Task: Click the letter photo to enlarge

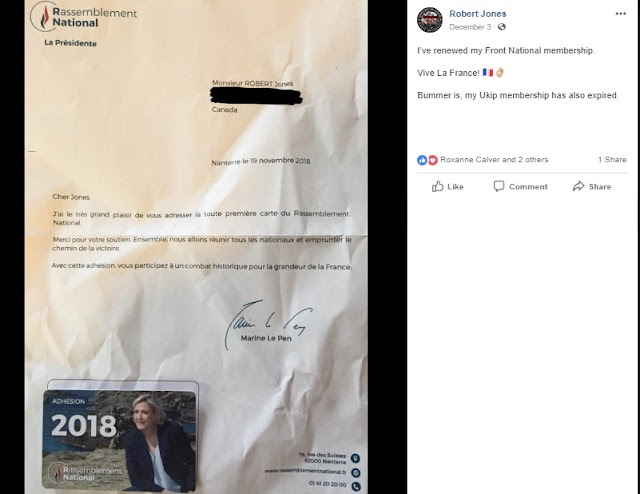Action: 196,247
